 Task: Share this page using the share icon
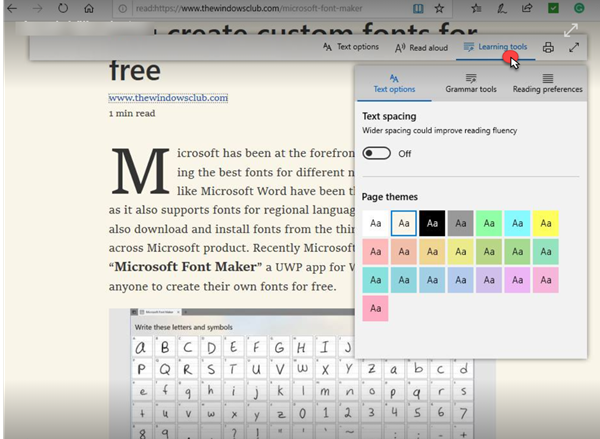pyautogui.click(x=527, y=8)
